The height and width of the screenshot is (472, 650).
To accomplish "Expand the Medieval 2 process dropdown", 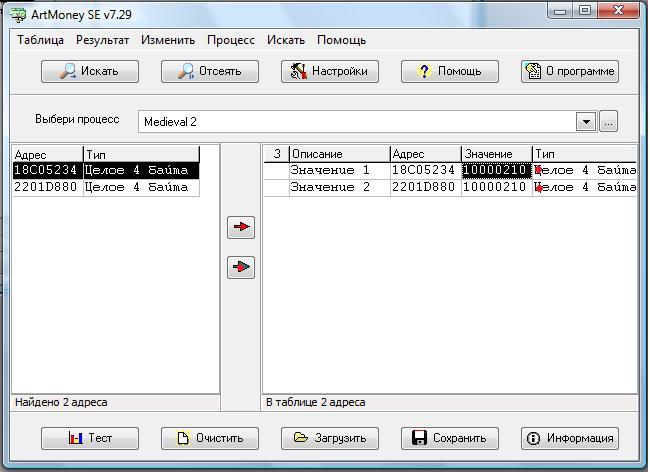I will coord(586,122).
